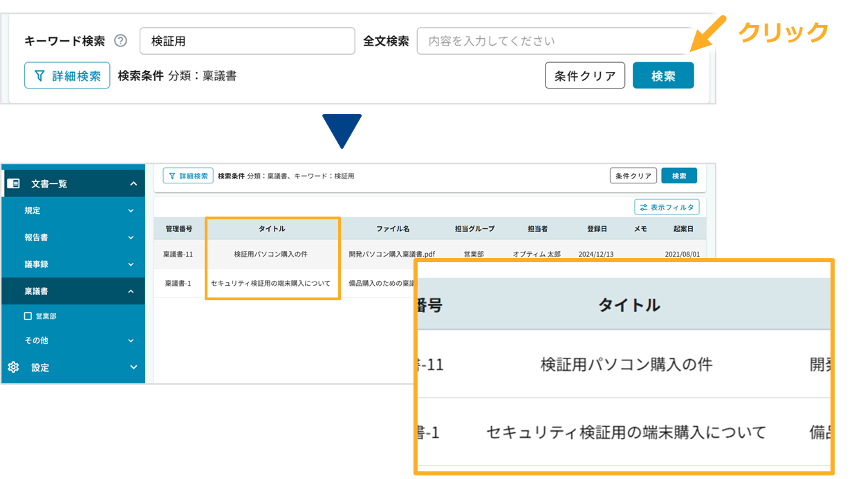Collapse the 文書一覧 menu with its chevron

[x=133, y=183]
